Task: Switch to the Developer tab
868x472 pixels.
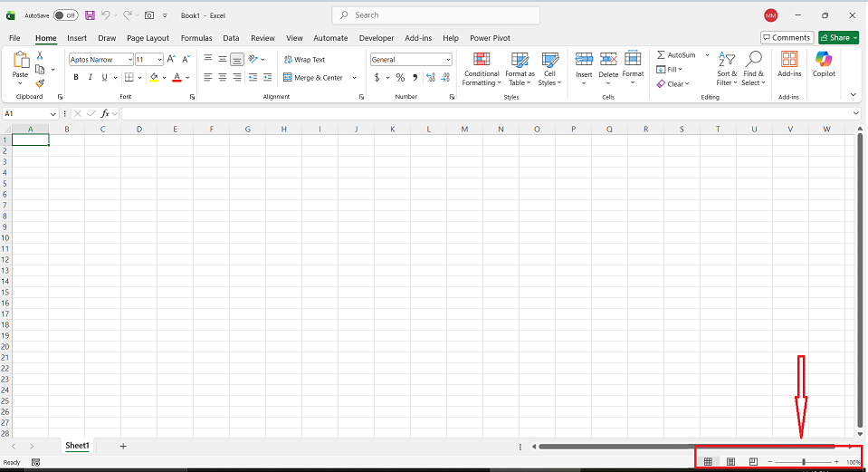Action: [377, 38]
